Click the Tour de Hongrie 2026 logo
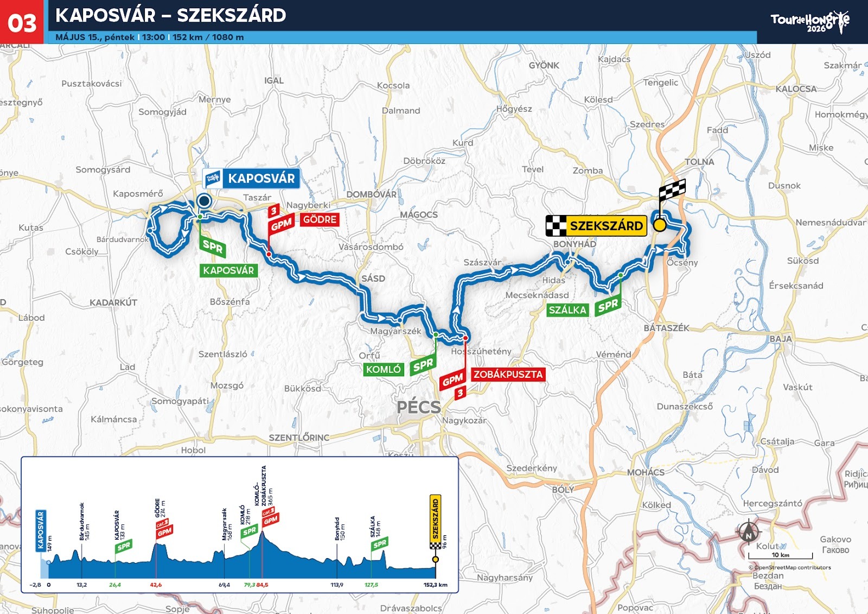The image size is (868, 614). click(x=810, y=22)
